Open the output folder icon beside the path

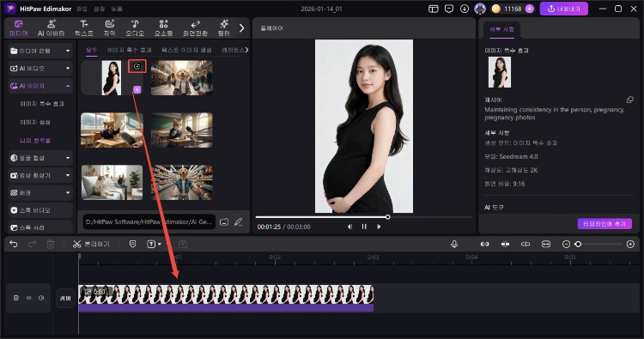pos(224,222)
